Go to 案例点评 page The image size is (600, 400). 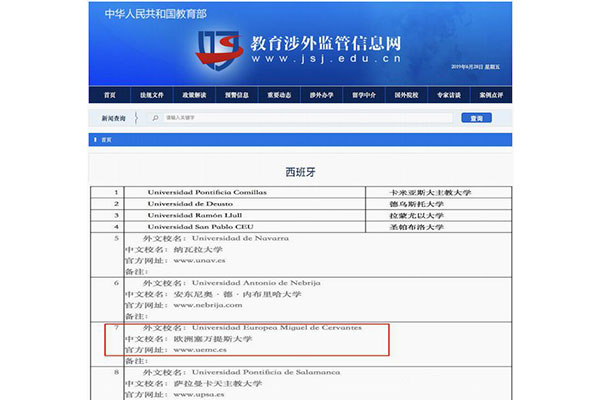click(x=490, y=95)
